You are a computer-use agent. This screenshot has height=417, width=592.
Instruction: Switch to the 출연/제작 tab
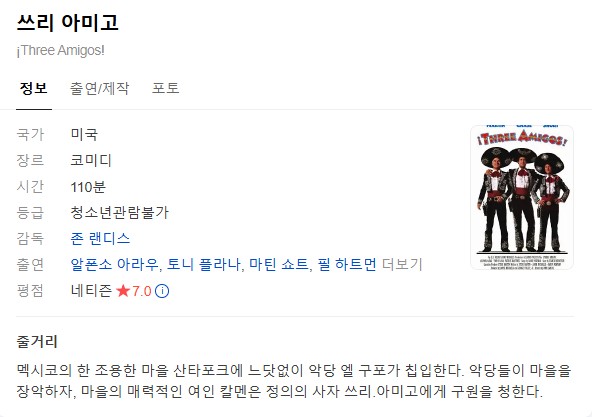(100, 88)
